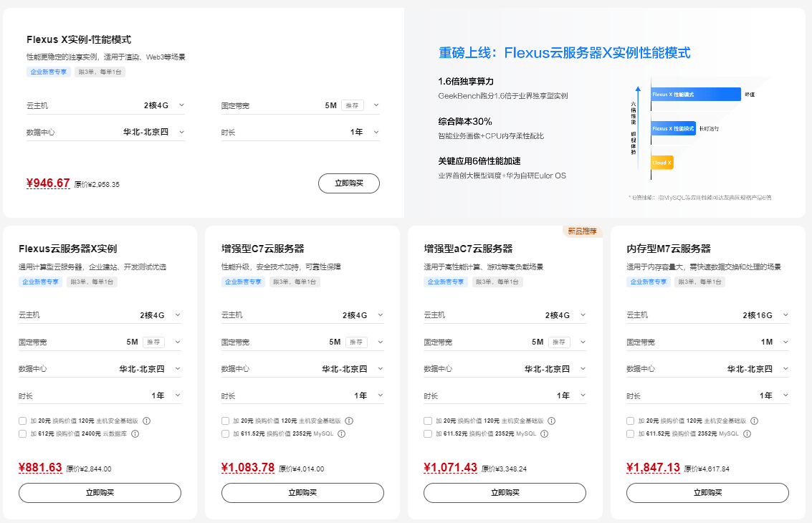The image size is (812, 523).
Task: Click MySQL add-on info icon in 增强型C7云服务器 card
Action: pos(342,434)
